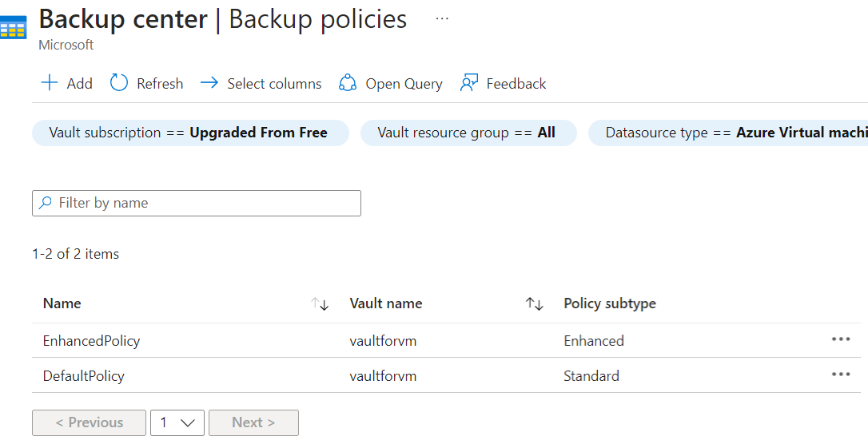Click the Filter by name field
Viewport: 868px width, 444px height.
[197, 203]
